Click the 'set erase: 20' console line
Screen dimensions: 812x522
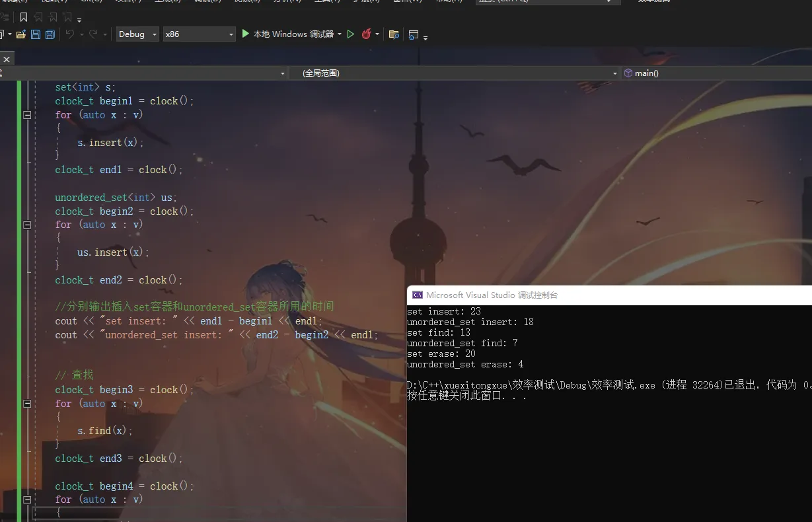coord(441,354)
